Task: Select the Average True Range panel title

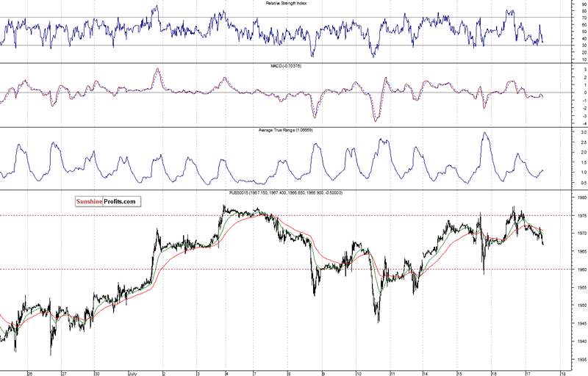Action: pos(292,129)
